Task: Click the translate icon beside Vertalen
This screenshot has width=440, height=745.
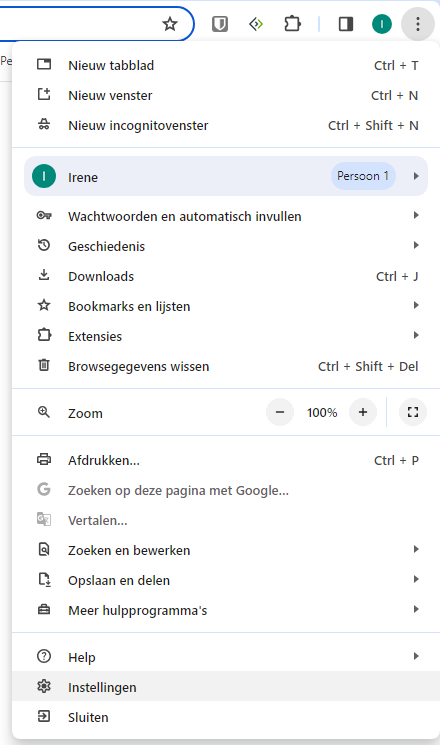Action: [x=44, y=519]
